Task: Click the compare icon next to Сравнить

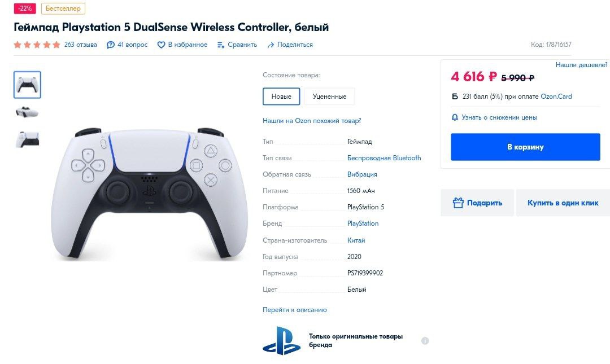Action: (221, 45)
